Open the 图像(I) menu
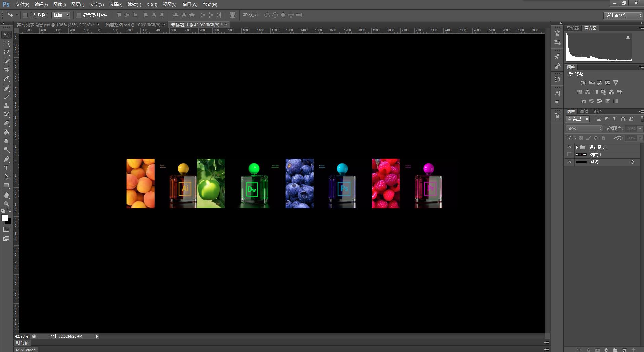644x352 pixels. point(59,4)
